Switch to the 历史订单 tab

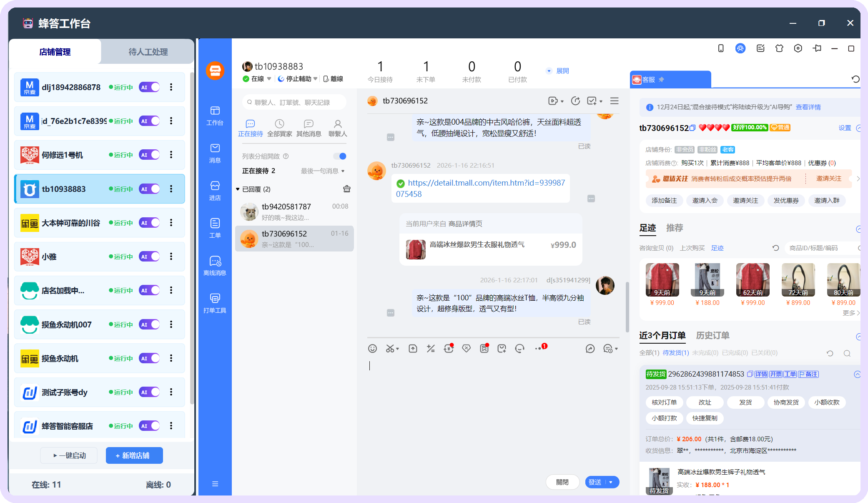712,335
